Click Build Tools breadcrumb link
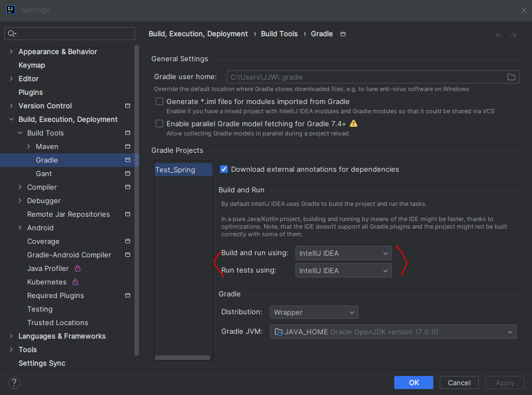The height and width of the screenshot is (395, 532). pyautogui.click(x=279, y=34)
